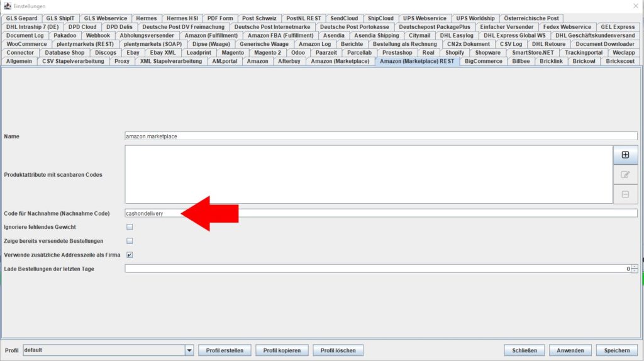Switch to the Pakadoo tab

tap(65, 35)
